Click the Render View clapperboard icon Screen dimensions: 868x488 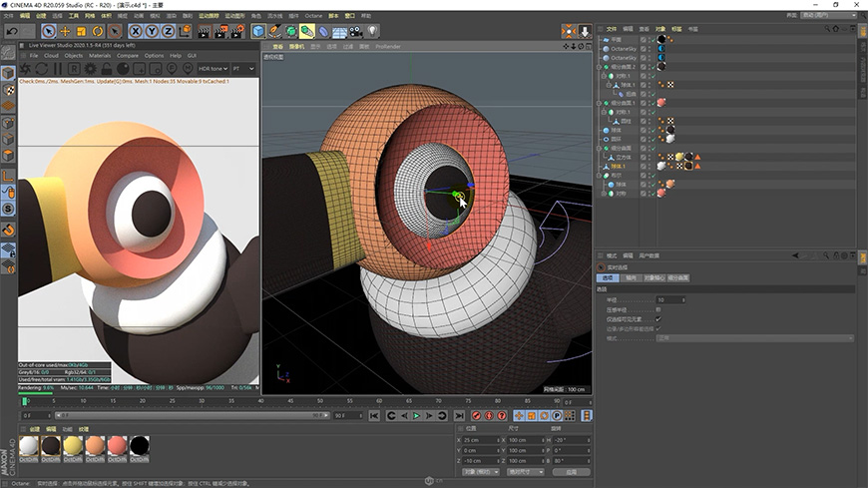click(x=205, y=32)
